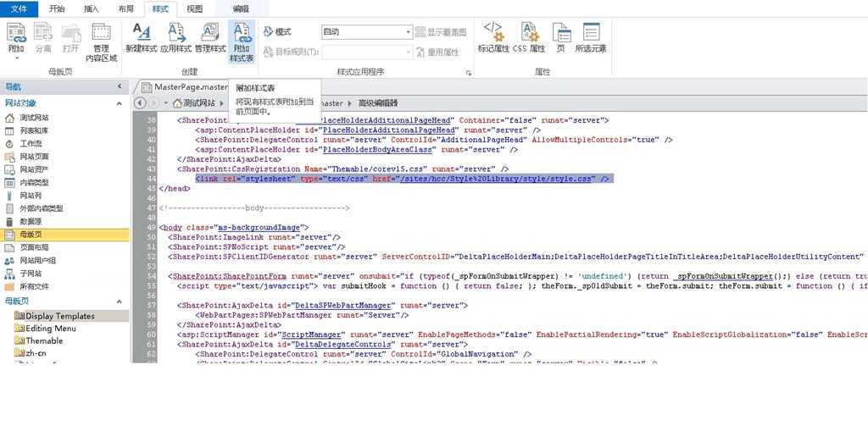Image resolution: width=868 pixels, height=426 pixels.
Task: Expand the 测试网站 breadcrumb arrow
Action: (222, 103)
